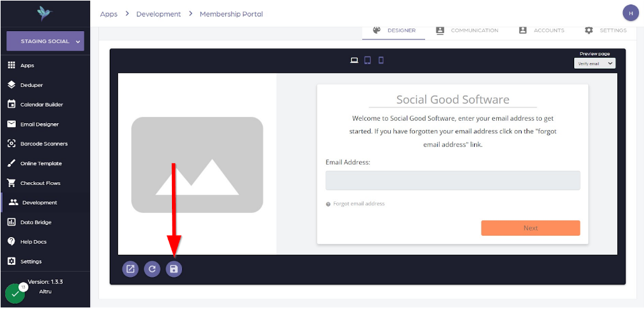Click the Deduper layers icon

pos(11,85)
